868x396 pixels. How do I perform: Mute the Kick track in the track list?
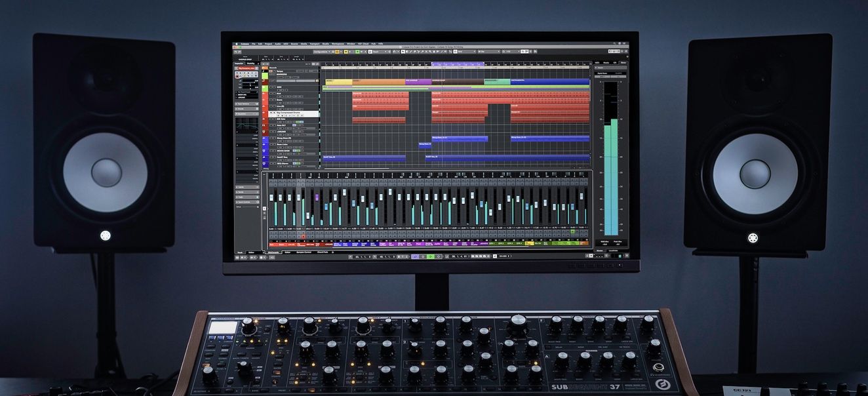point(271,94)
